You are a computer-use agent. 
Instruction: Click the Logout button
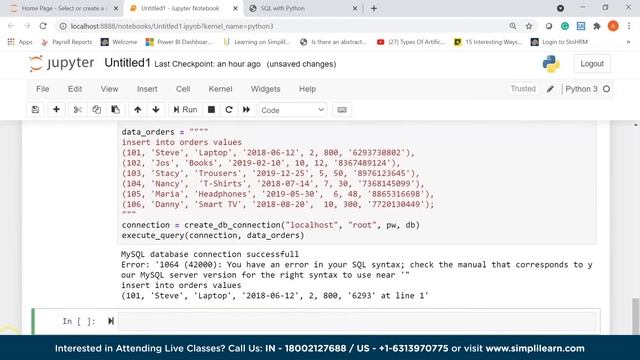[x=592, y=64]
